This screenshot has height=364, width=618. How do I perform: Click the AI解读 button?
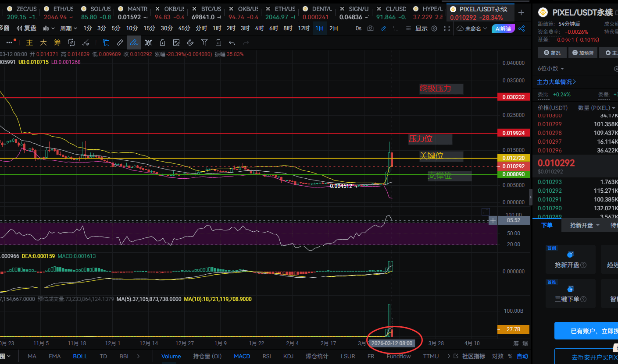click(x=503, y=28)
